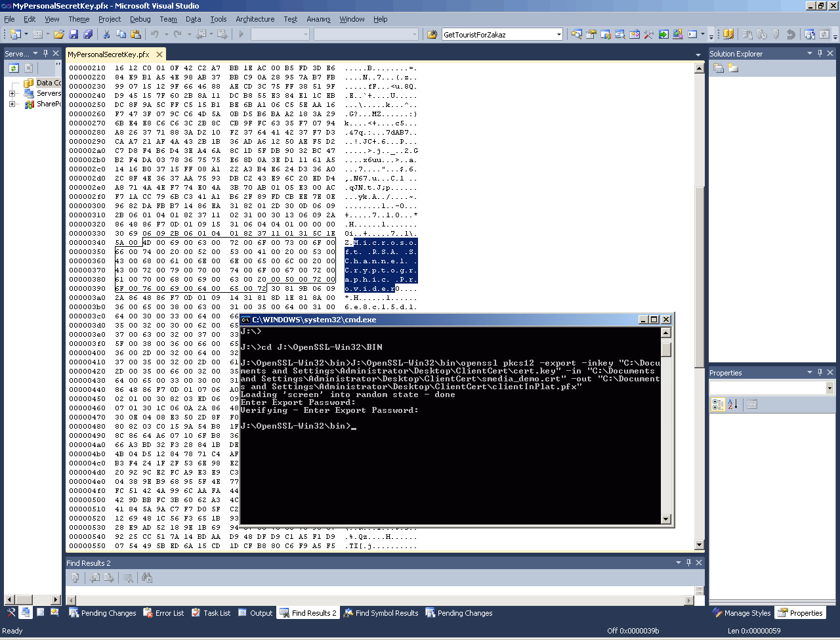
Task: Switch to the Error List tab
Action: point(163,613)
